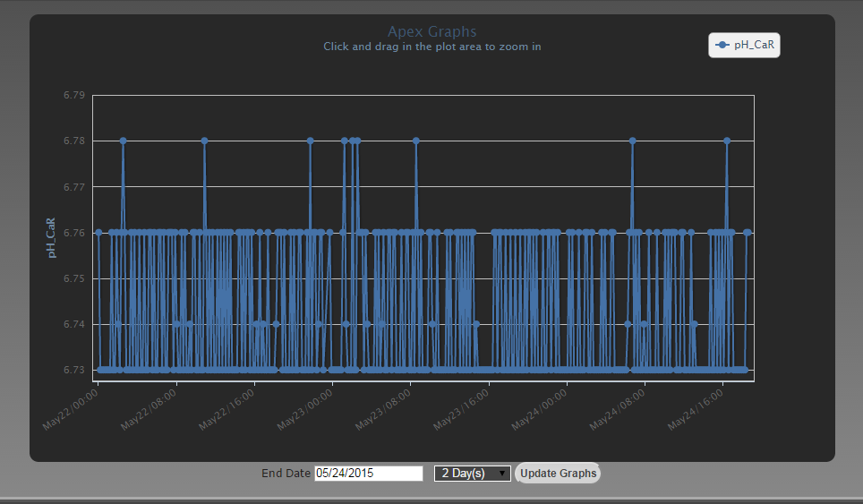Click the 'Click and drag' zoom hint subtitle
The width and height of the screenshot is (863, 504).
click(432, 47)
